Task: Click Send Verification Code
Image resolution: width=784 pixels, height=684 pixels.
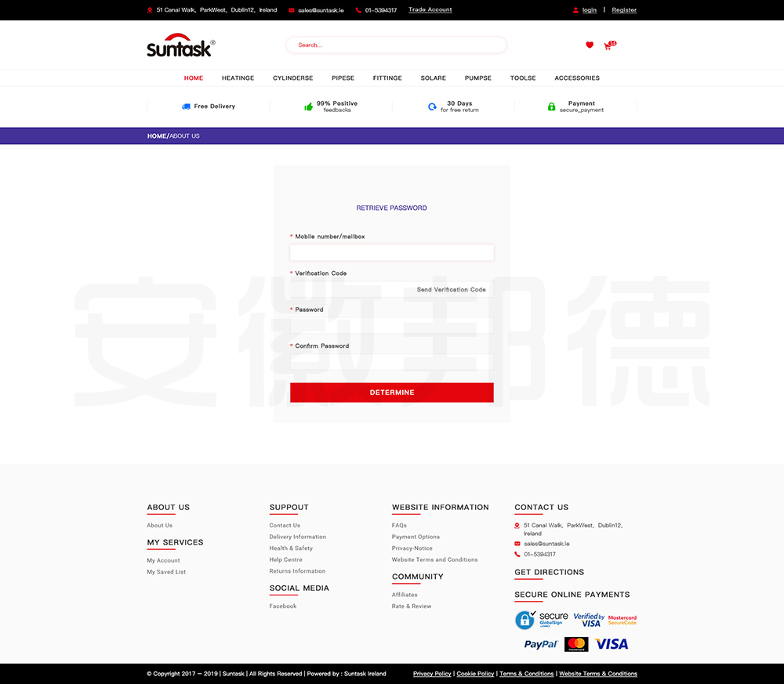Action: pos(451,290)
